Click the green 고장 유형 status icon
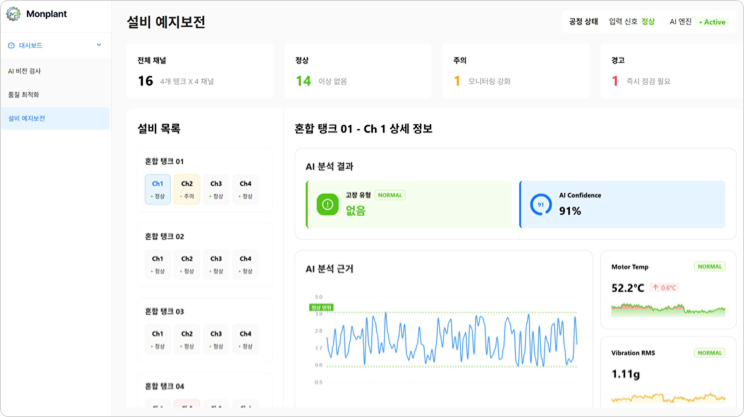The image size is (744, 417). (325, 204)
